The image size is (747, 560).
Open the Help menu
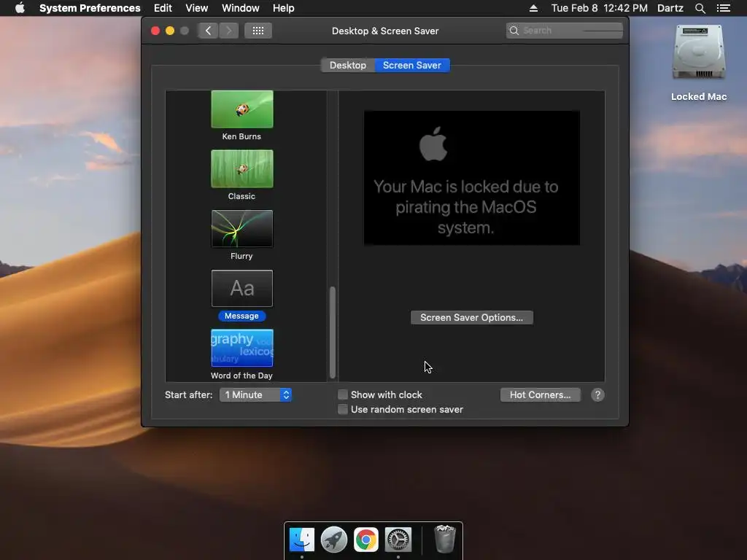pos(284,8)
